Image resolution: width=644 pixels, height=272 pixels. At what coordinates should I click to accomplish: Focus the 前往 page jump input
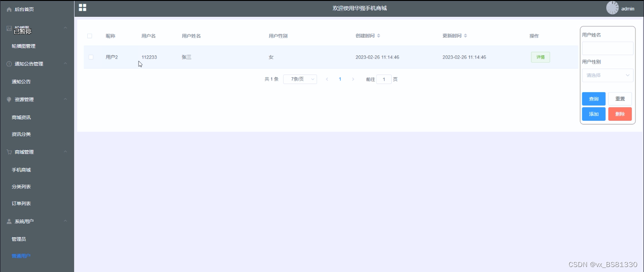tap(384, 79)
